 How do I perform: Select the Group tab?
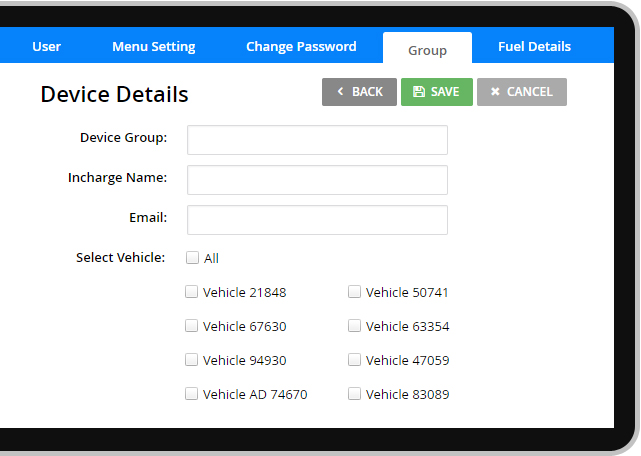(x=427, y=50)
